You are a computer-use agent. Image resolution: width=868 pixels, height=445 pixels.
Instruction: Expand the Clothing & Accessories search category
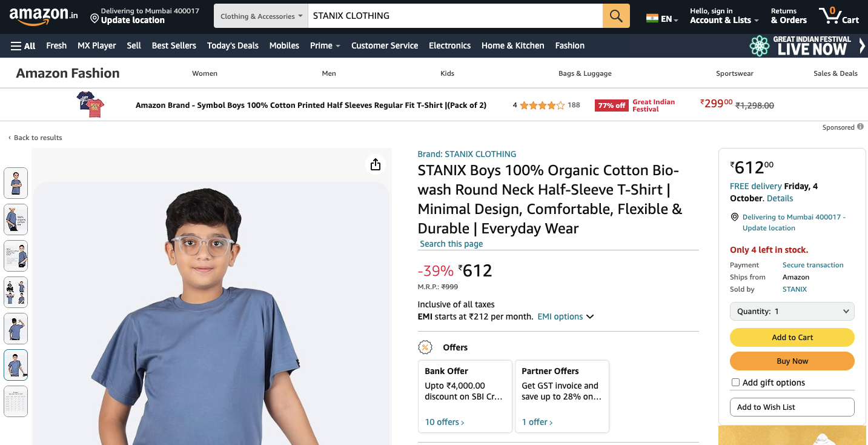tap(261, 16)
